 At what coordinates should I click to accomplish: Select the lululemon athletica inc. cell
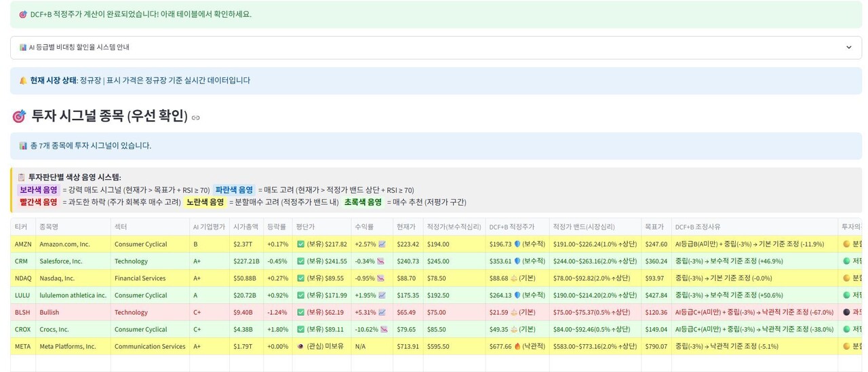tap(73, 295)
